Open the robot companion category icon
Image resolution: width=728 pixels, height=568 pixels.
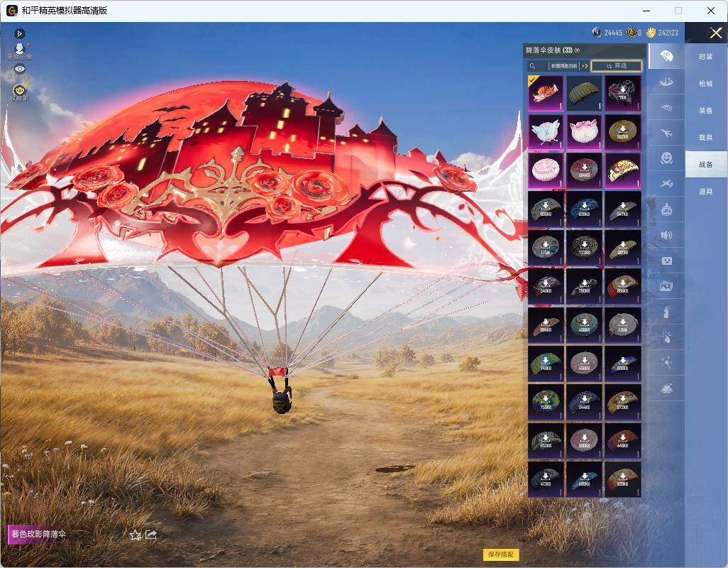(666, 209)
